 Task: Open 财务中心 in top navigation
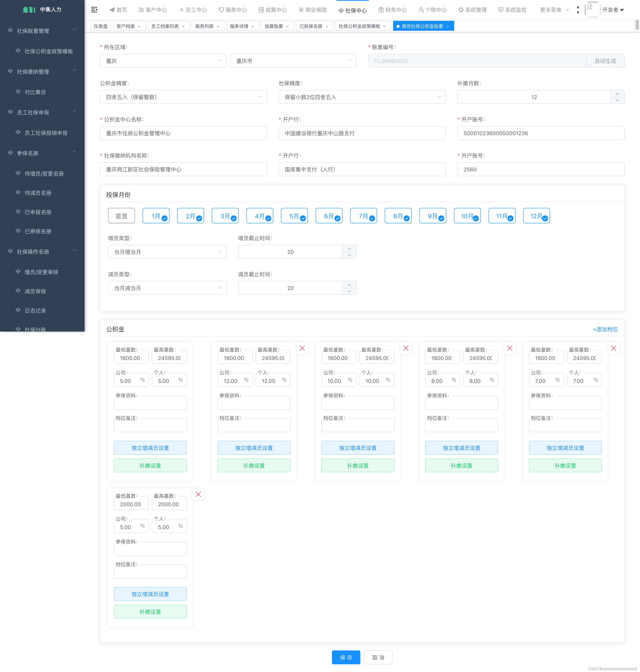point(392,10)
